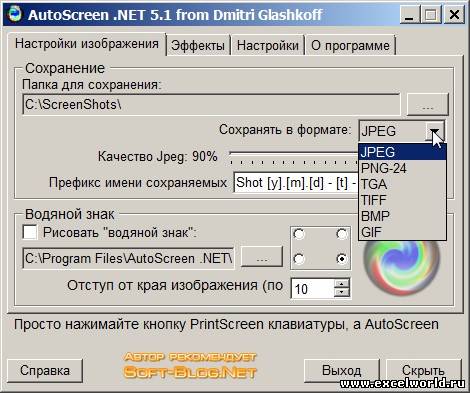This screenshot has width=470, height=393.
Task: Collapse the format dropdown via its arrow
Action: pyautogui.click(x=434, y=131)
